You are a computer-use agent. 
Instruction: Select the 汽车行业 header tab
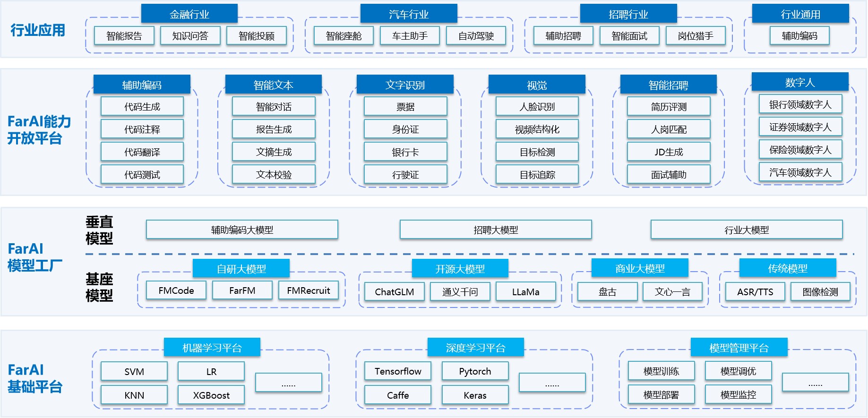[408, 14]
